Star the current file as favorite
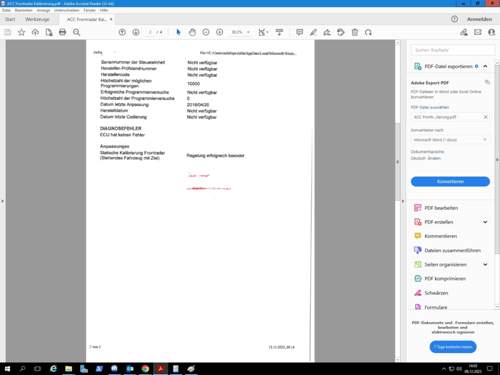The width and height of the screenshot is (500, 375). click(21, 32)
